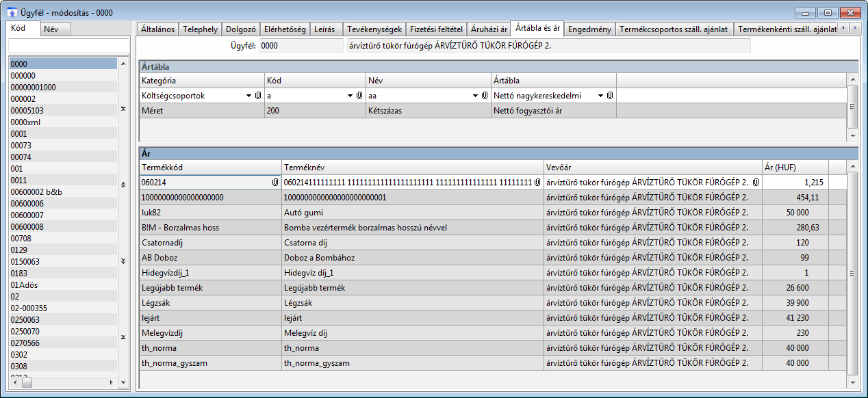Click the Vevőár column header

pos(653,168)
